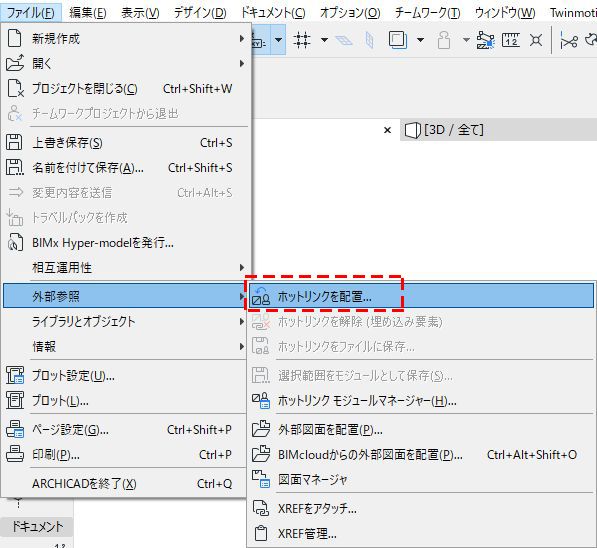Expand the ライブラリとオブジェクト submenu arrow
Viewport: 597px width, 548px height.
(242, 321)
